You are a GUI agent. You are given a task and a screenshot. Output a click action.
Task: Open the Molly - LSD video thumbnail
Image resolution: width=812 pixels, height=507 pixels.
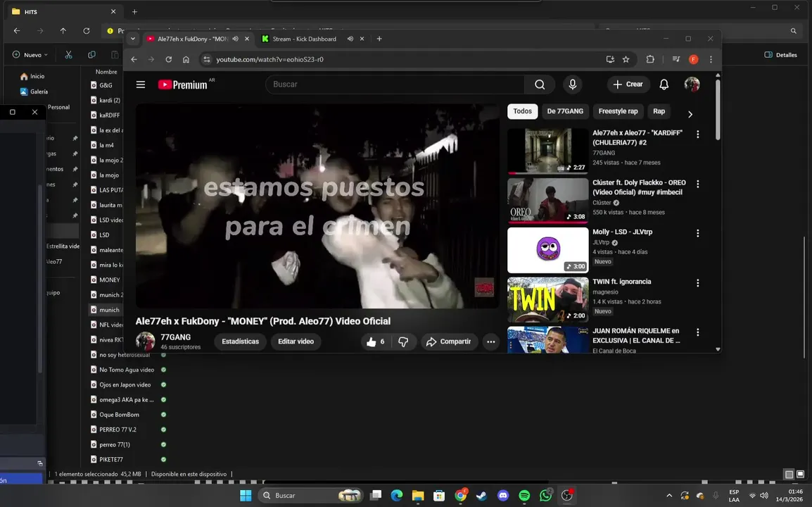pos(548,251)
